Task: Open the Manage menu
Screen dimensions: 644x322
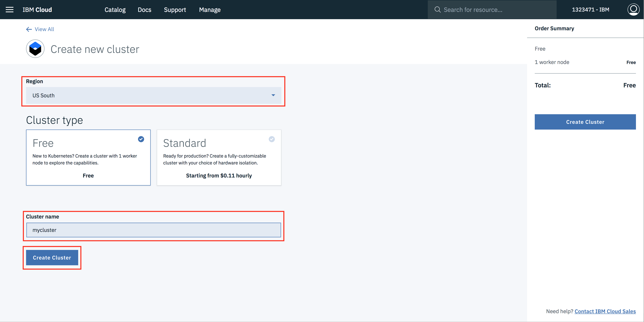Action: 209,10
